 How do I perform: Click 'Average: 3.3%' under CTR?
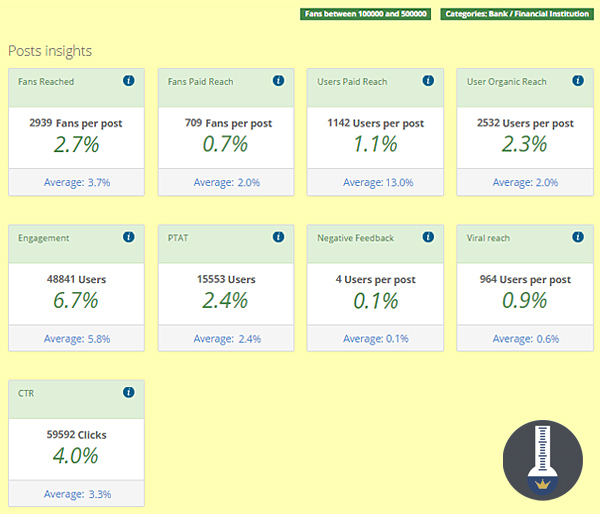click(77, 494)
